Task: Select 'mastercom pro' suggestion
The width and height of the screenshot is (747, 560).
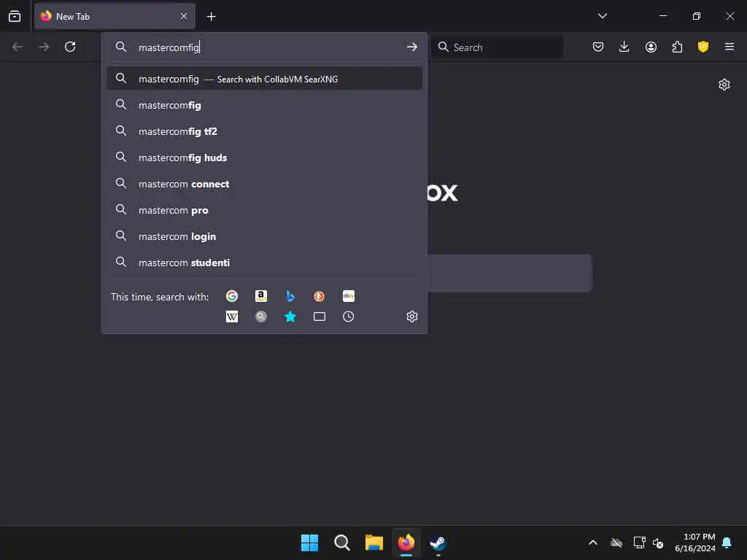Action: click(x=264, y=210)
